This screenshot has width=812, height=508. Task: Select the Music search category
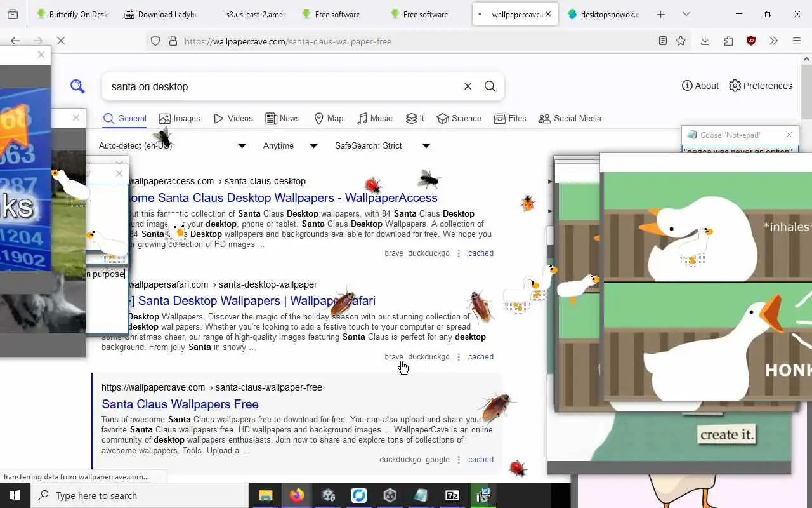tap(374, 119)
